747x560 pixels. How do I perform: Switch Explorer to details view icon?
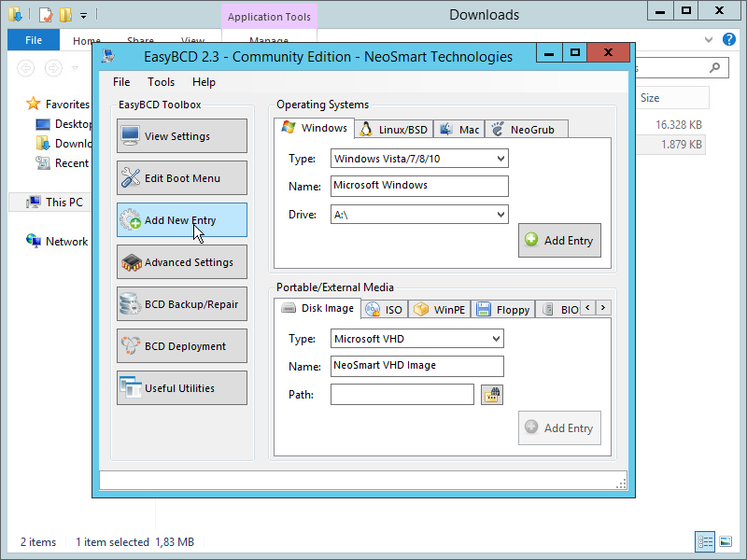click(x=705, y=541)
